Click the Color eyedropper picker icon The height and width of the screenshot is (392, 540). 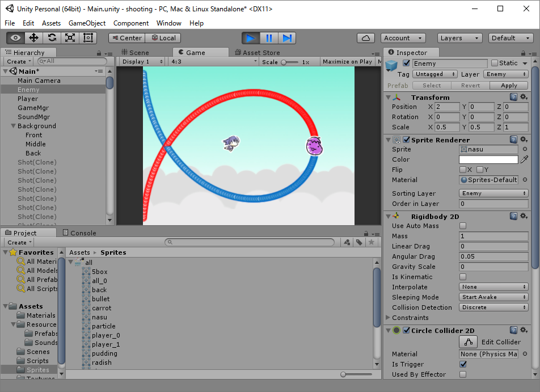[524, 159]
